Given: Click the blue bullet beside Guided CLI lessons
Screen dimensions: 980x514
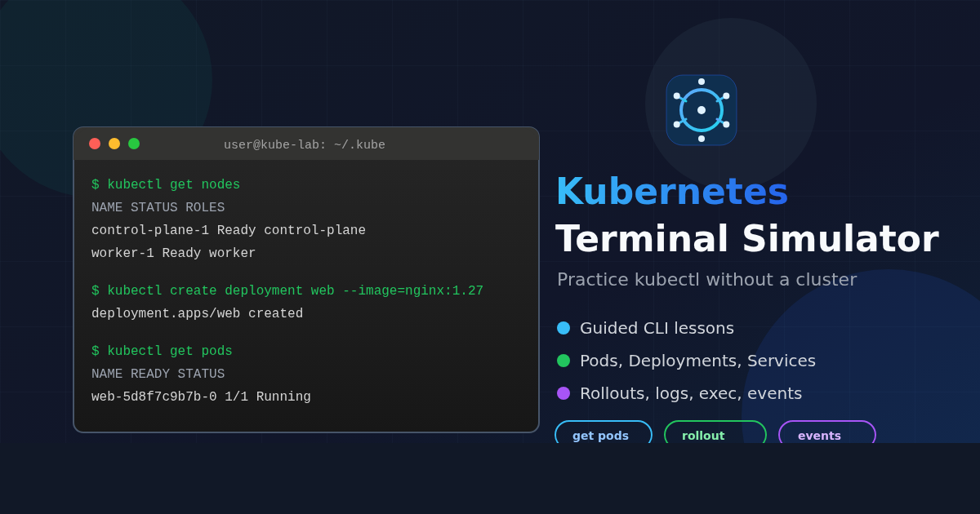Looking at the screenshot, I should pyautogui.click(x=563, y=328).
